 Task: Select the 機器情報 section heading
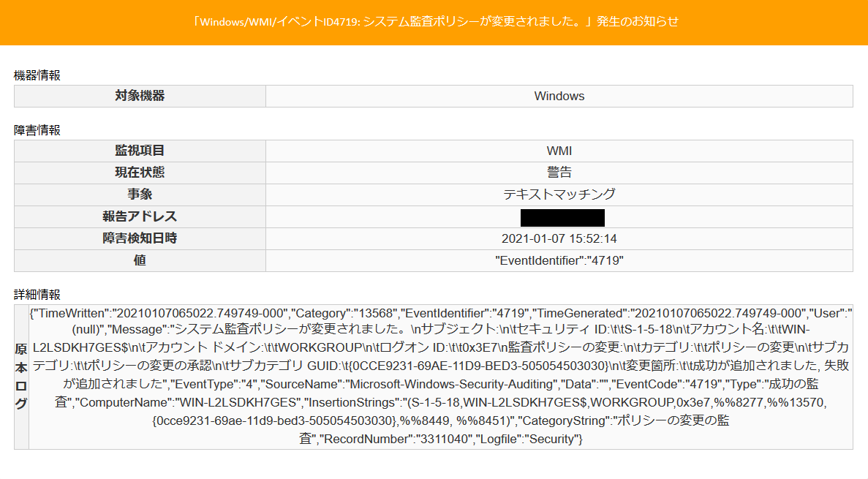tap(37, 75)
